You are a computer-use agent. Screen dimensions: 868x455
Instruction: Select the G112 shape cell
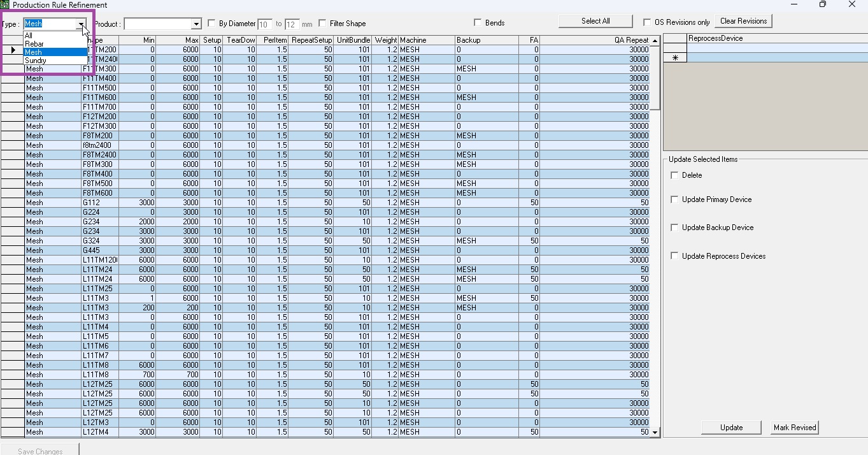click(x=100, y=203)
